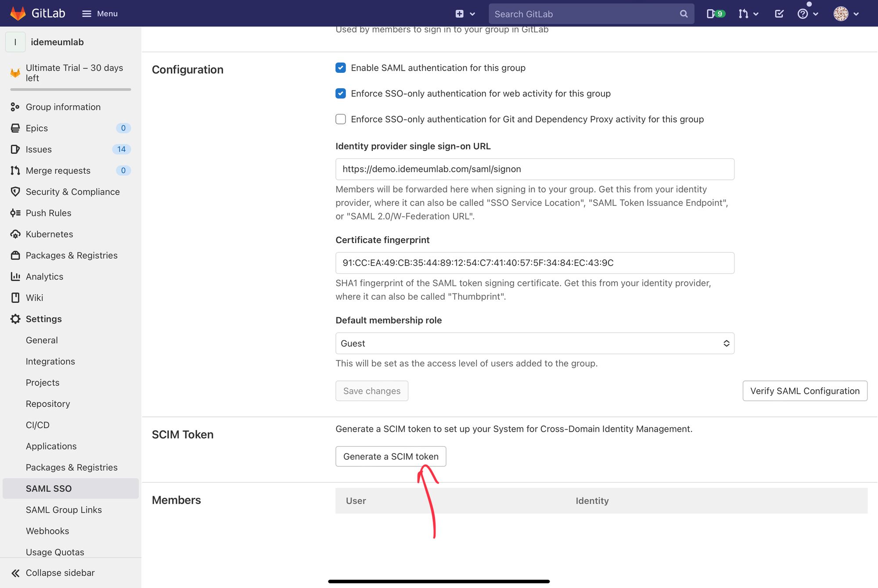Click the Epics sidebar icon
This screenshot has height=588, width=878.
15,128
